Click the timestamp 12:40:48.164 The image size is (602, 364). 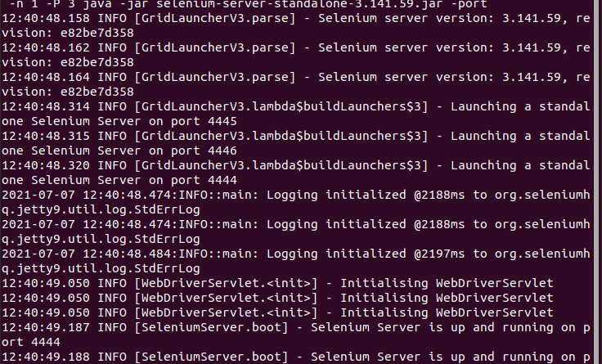tap(46, 77)
